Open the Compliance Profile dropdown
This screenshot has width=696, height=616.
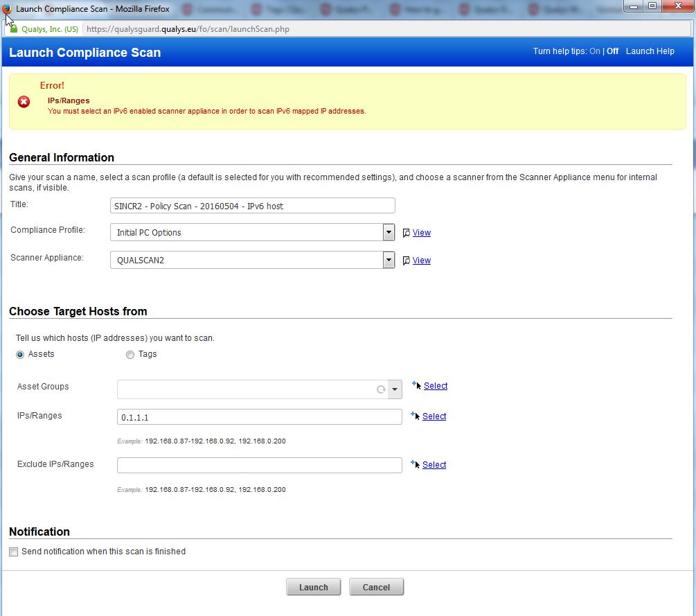click(x=389, y=232)
